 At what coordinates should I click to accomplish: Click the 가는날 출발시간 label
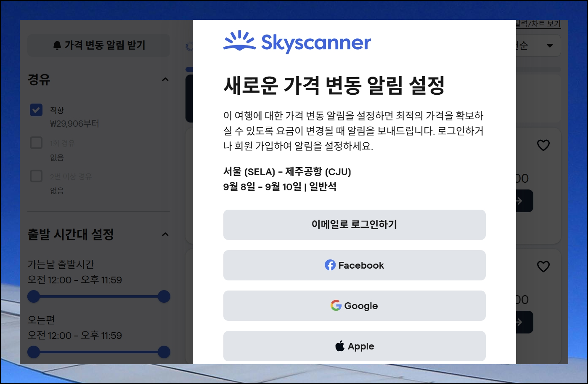(61, 264)
